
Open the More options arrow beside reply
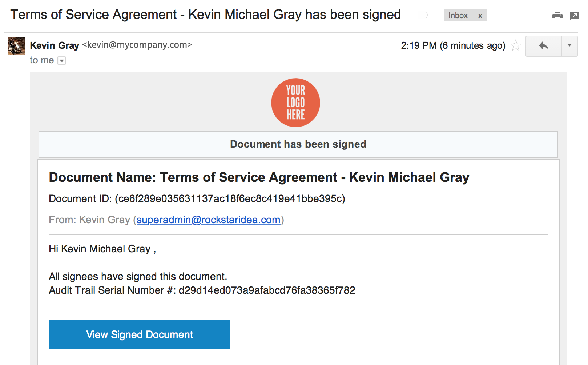click(569, 46)
